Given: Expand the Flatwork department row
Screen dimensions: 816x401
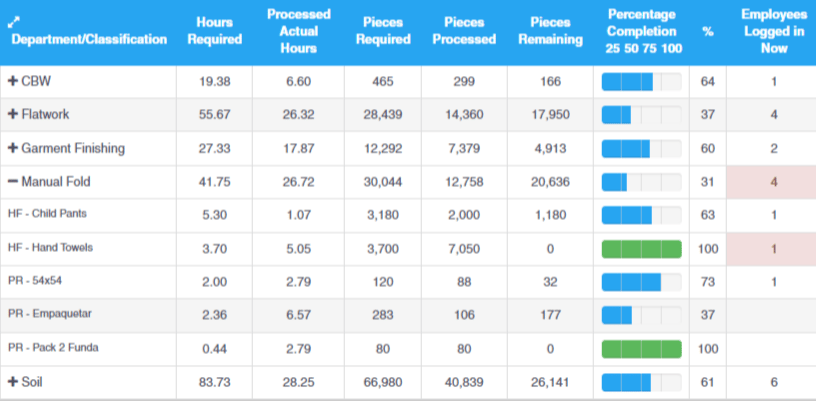Looking at the screenshot, I should tap(13, 115).
